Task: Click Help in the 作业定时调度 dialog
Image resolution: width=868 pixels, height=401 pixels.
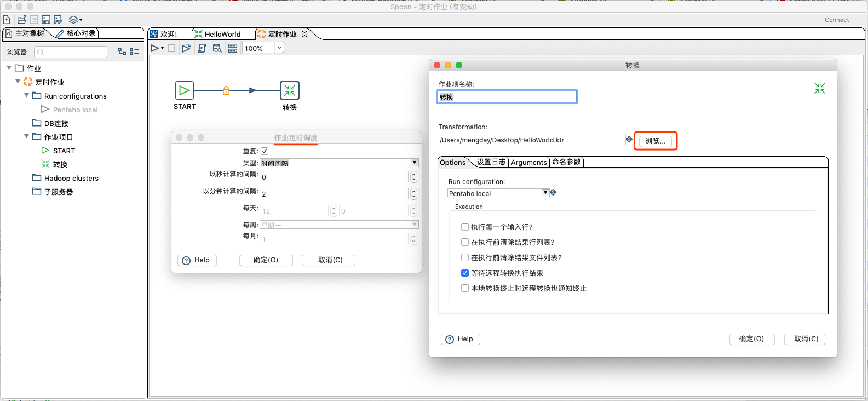Action: tap(197, 260)
